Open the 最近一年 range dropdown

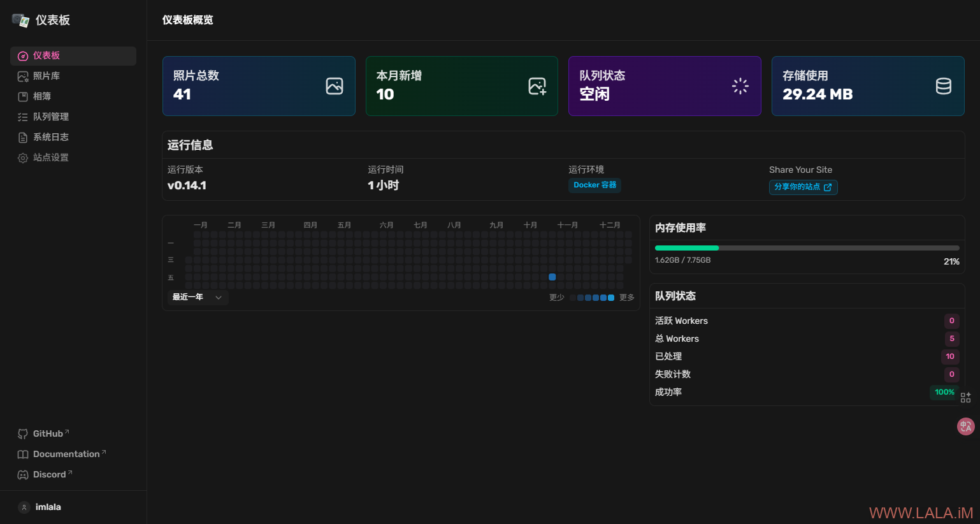(198, 297)
